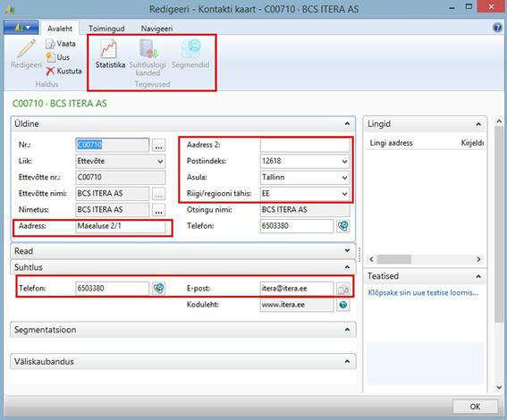Viewport: 507px width, 420px height.
Task: Switch to the Toimingud tab
Action: point(106,29)
